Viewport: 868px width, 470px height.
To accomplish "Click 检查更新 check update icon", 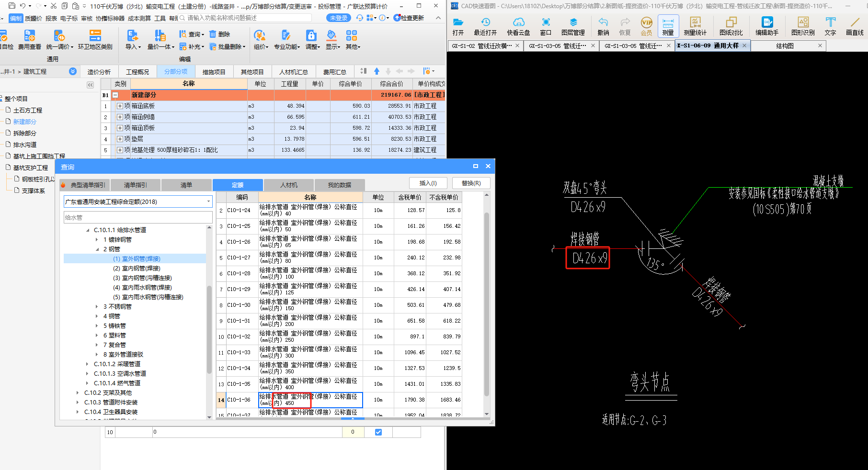I will coord(409,18).
